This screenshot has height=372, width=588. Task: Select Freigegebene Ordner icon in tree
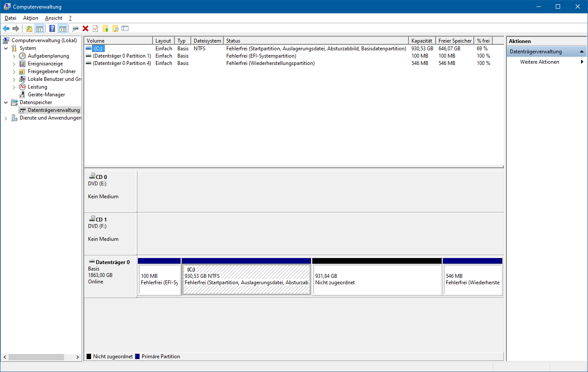[22, 71]
